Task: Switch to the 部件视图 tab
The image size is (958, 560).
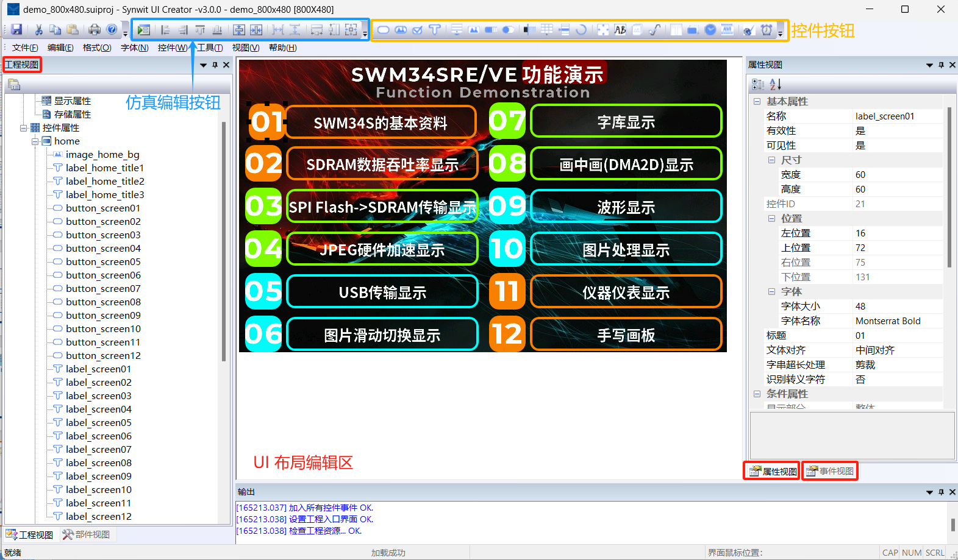Action: [87, 534]
